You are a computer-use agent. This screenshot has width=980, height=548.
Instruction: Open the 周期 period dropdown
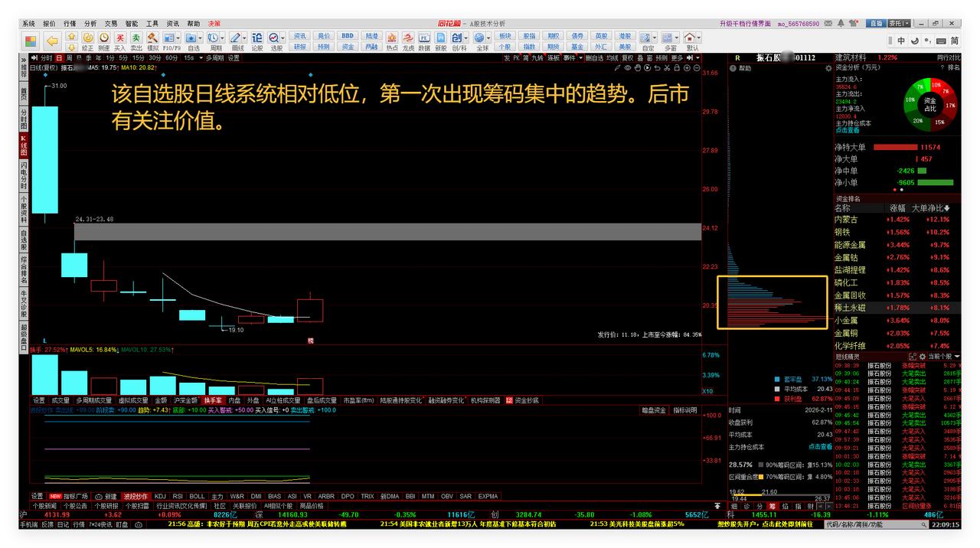point(221,36)
